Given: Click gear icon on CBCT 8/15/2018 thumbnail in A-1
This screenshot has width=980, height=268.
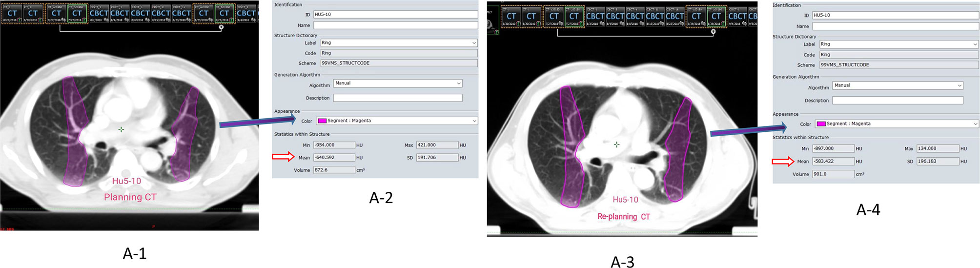Looking at the screenshot, I should [x=168, y=20].
